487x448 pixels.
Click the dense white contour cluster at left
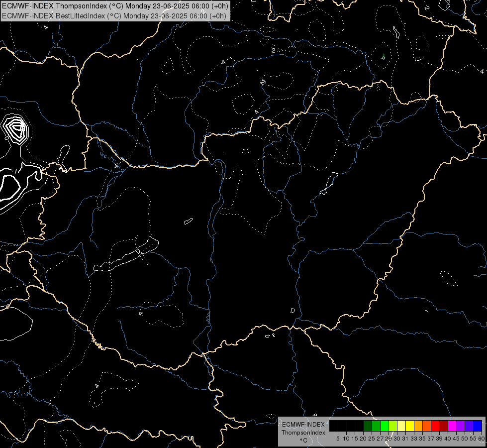[x=15, y=129]
